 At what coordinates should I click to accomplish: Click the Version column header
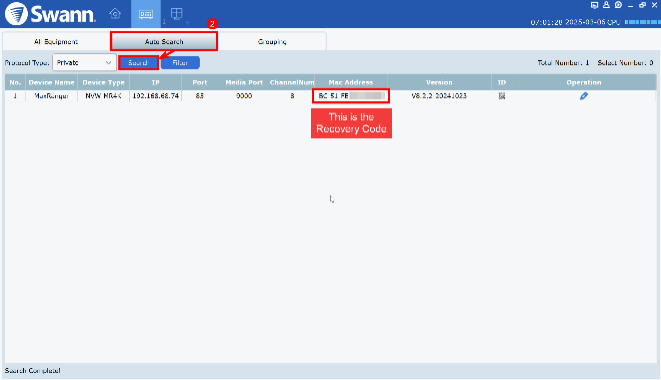[x=439, y=82]
